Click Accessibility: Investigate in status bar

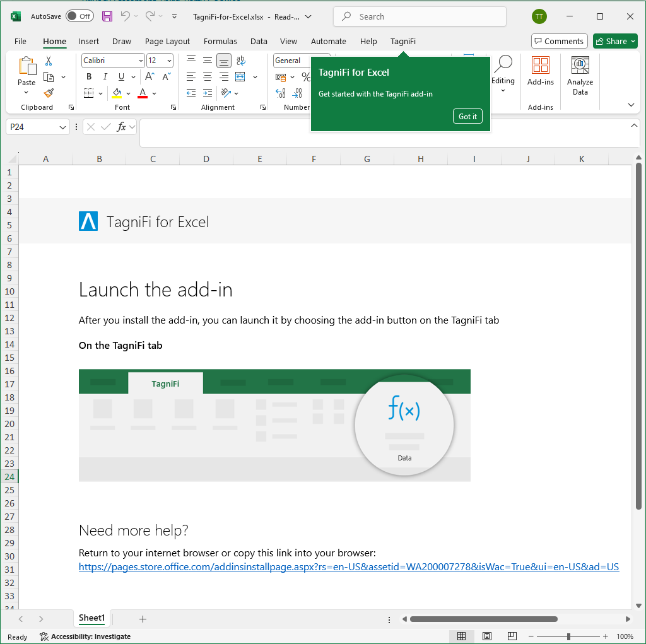(85, 636)
